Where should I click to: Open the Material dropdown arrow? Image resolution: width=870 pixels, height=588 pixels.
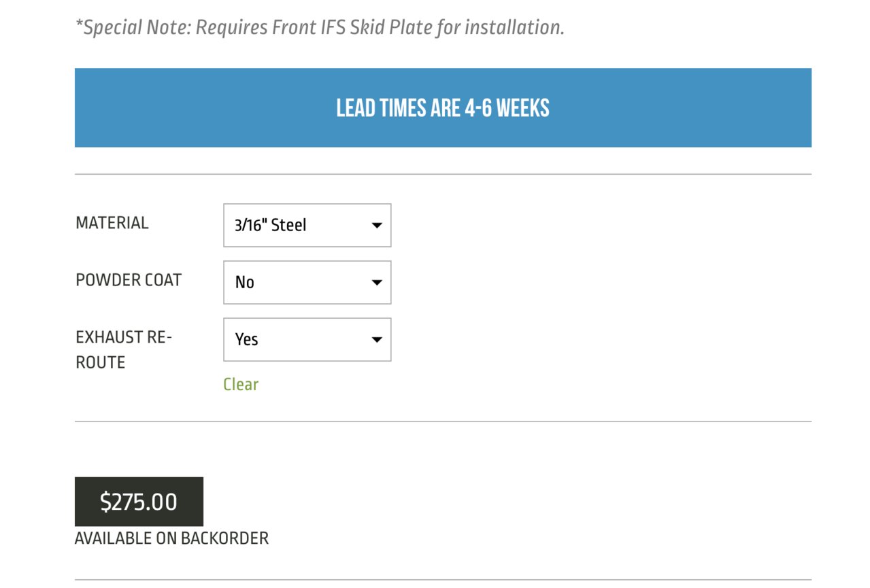(376, 226)
